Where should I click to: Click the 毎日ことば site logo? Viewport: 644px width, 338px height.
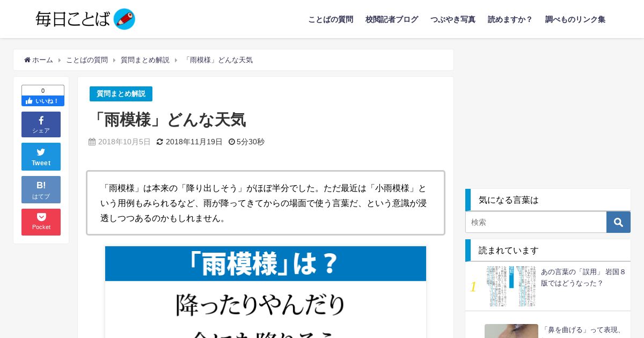coord(85,19)
